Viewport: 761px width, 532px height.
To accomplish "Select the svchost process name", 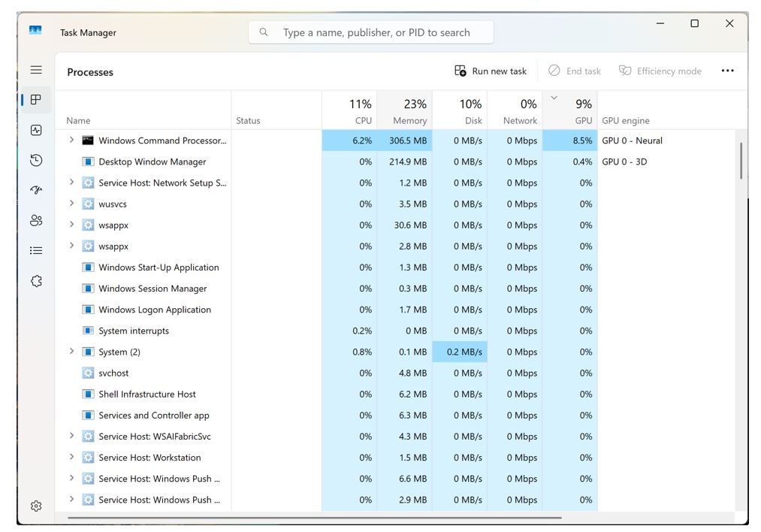I will tap(113, 373).
